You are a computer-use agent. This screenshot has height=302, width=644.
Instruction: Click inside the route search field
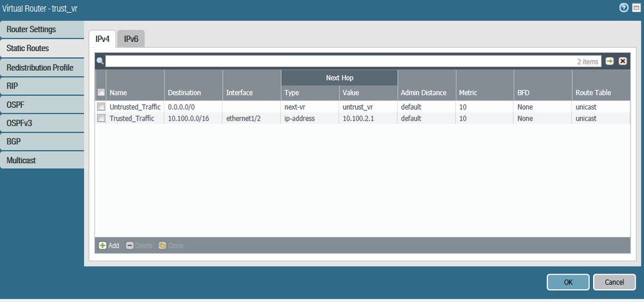click(x=353, y=61)
